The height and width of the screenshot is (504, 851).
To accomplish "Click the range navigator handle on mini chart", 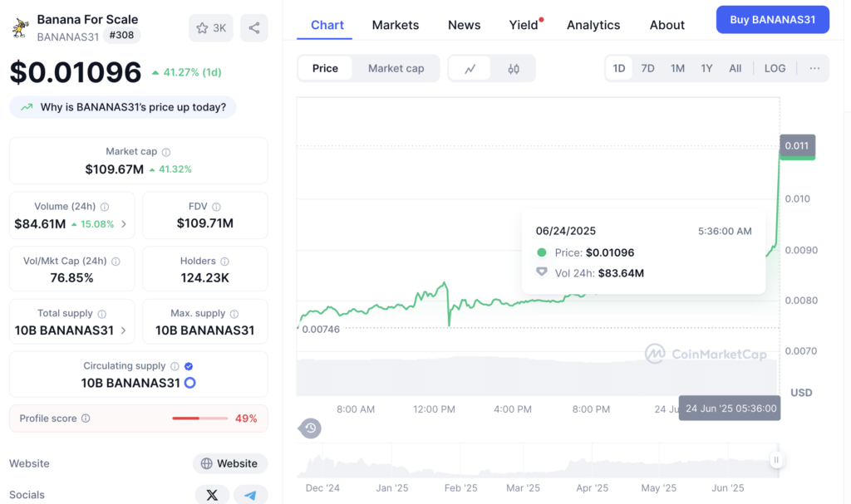I will pyautogui.click(x=776, y=460).
